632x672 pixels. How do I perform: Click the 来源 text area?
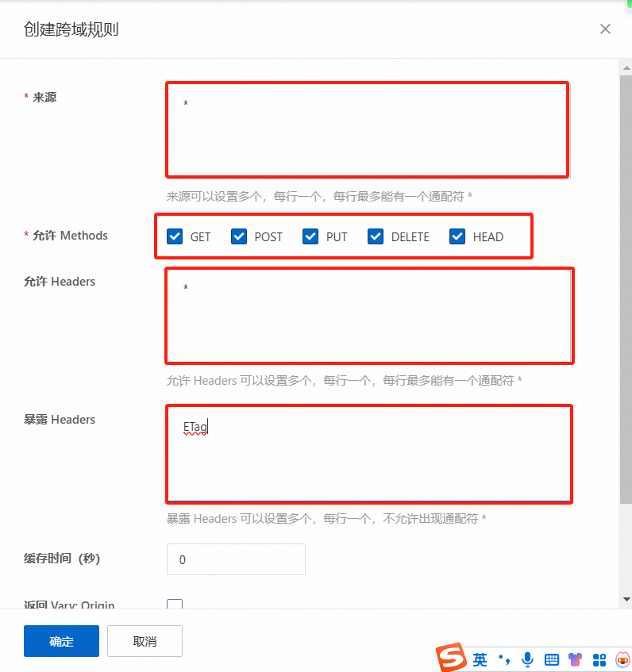pyautogui.click(x=368, y=130)
